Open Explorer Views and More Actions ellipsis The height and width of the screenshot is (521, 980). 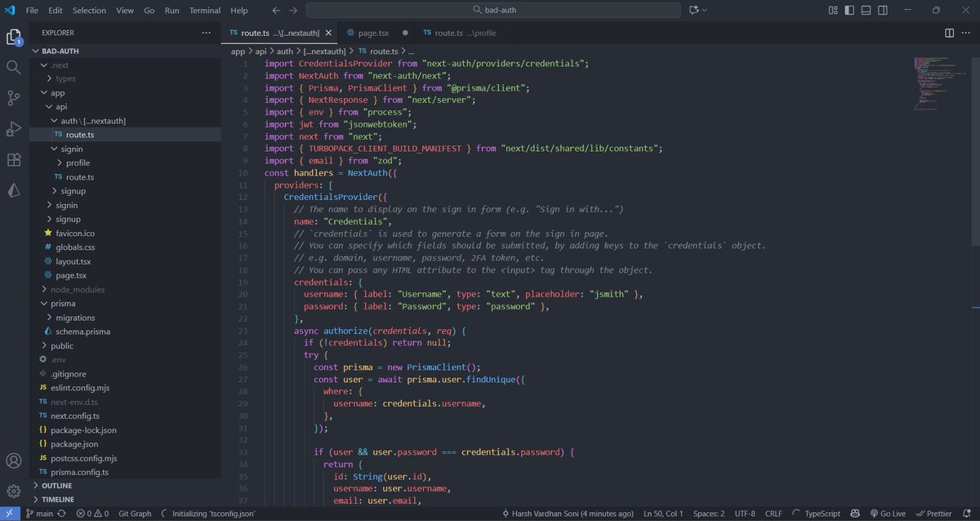click(206, 33)
